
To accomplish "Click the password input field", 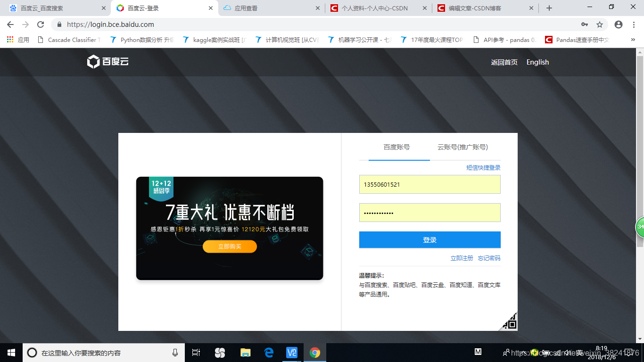I will (430, 213).
